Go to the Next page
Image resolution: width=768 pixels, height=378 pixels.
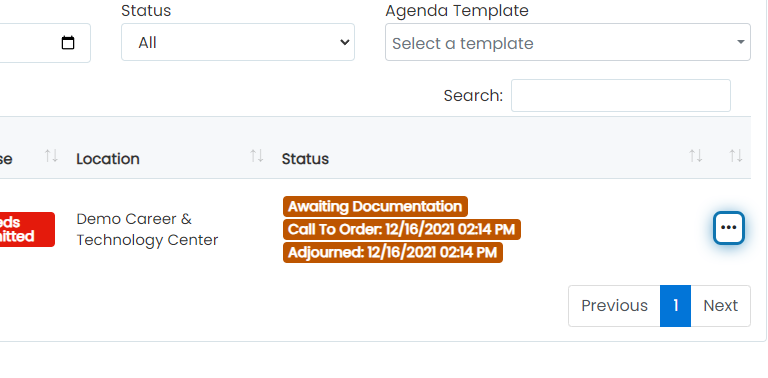pos(720,306)
